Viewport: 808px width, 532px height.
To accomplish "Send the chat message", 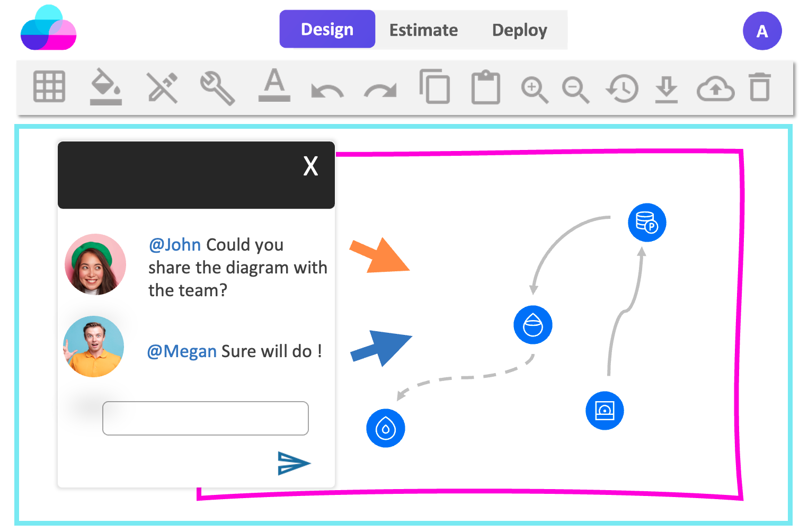I will point(293,463).
